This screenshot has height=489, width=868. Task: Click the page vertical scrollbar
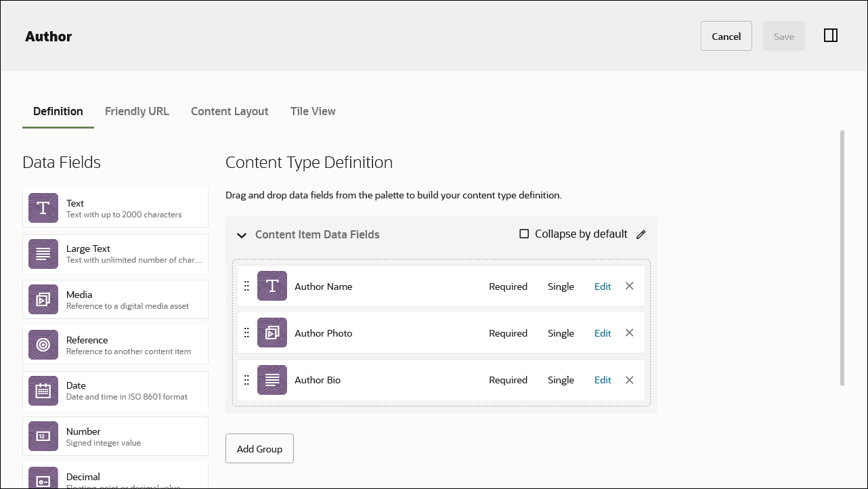(x=842, y=257)
